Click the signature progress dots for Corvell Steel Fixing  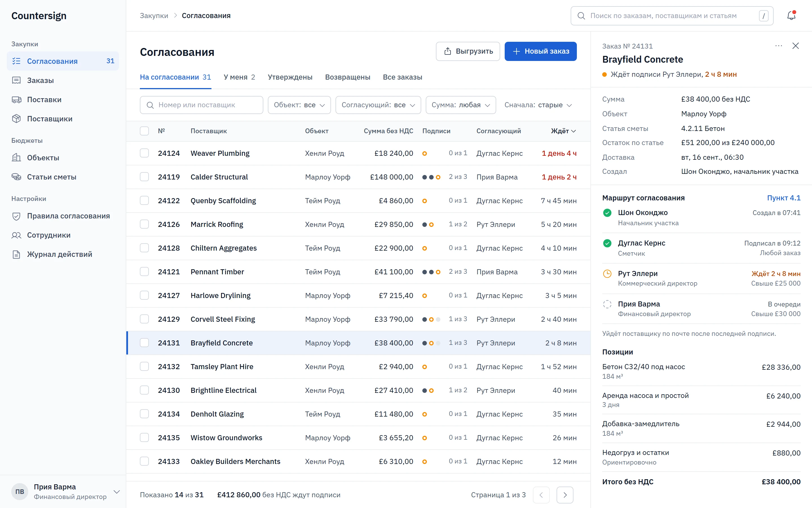[x=431, y=319]
